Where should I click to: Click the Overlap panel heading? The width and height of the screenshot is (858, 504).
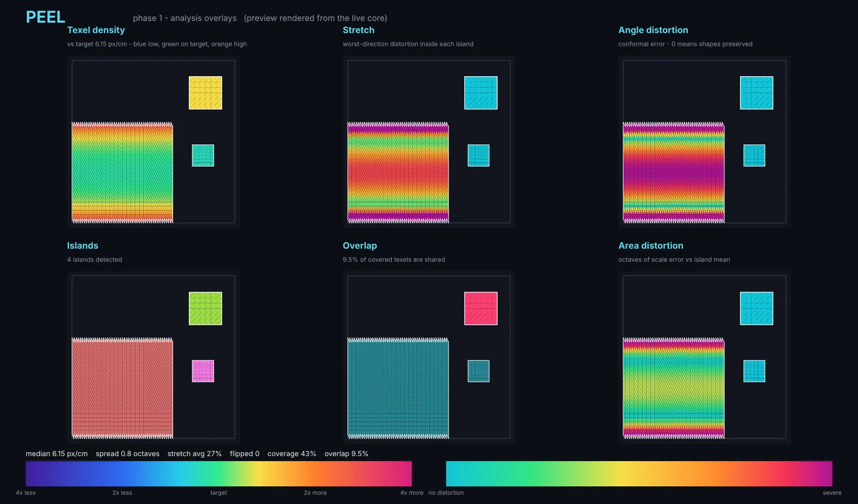click(x=360, y=246)
